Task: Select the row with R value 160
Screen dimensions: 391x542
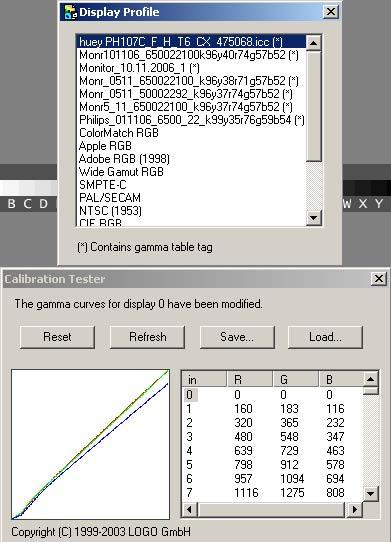Action: 272,409
